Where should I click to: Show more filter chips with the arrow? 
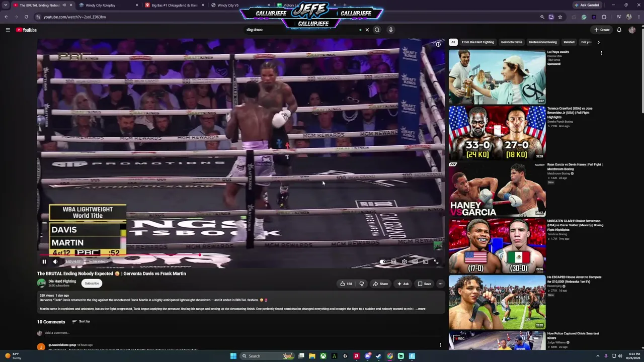pos(598,42)
